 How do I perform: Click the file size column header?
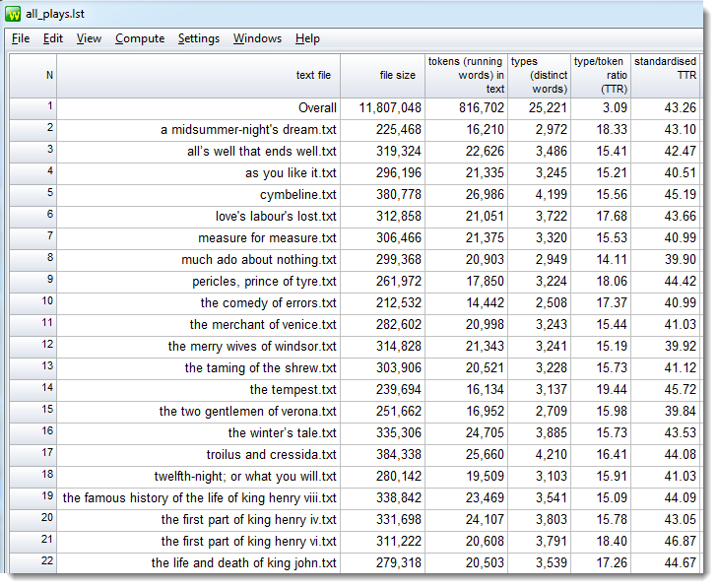397,75
